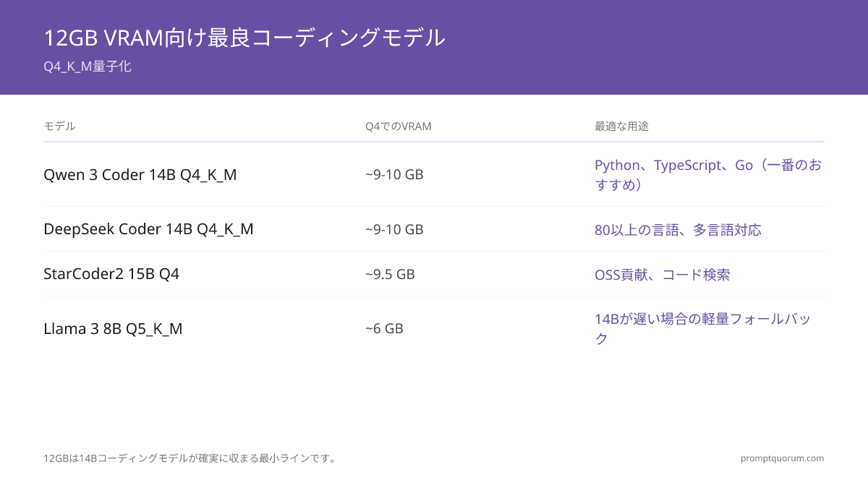This screenshot has width=868, height=488.
Task: Open the promptquorum.com link
Action: click(782, 458)
